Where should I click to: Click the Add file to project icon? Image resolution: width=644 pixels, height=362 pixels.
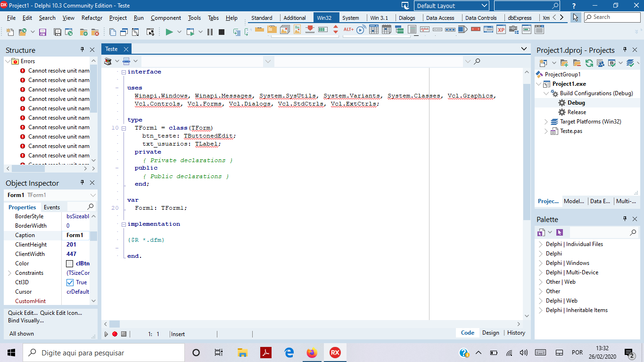pyautogui.click(x=84, y=32)
